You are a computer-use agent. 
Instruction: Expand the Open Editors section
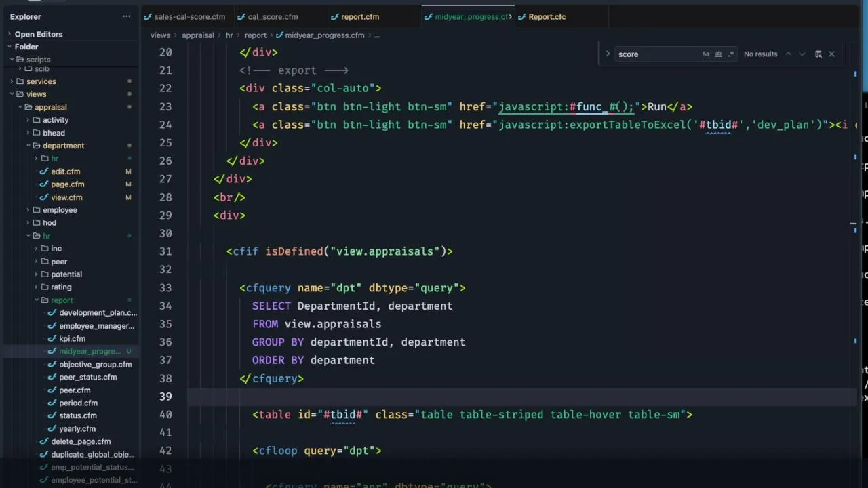click(39, 34)
